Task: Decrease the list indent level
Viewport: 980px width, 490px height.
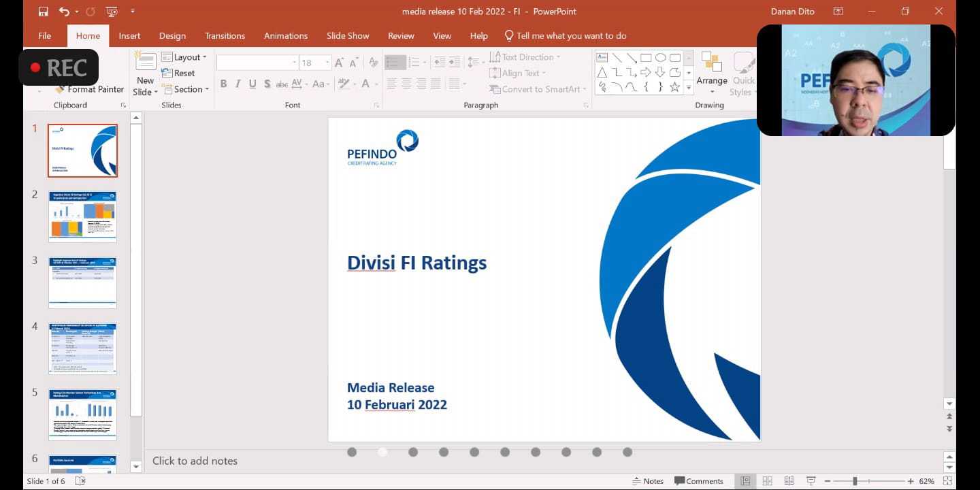Action: coord(440,63)
